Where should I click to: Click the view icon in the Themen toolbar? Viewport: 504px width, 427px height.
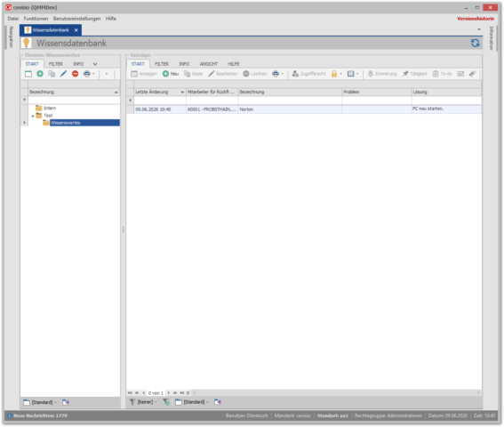(28, 74)
